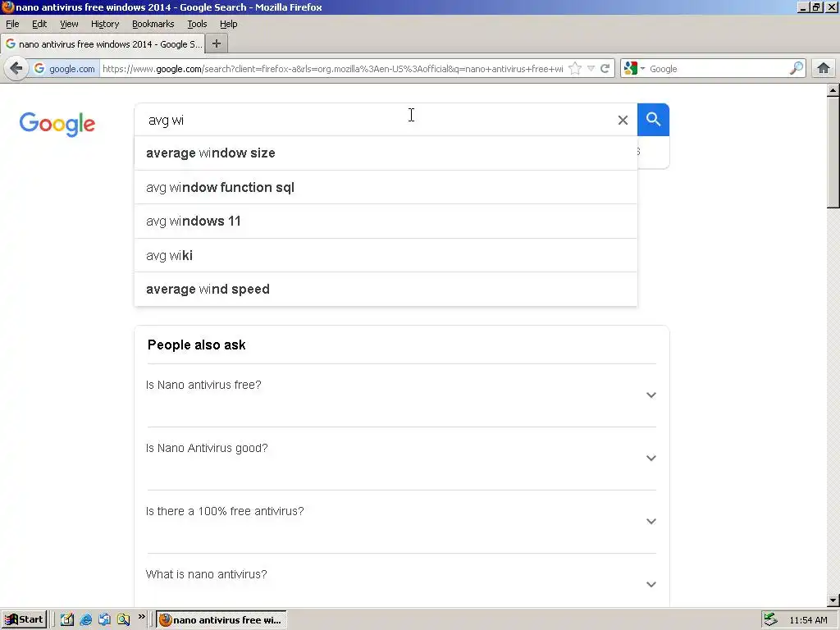Click the magnifier in Firefox search box

point(797,69)
